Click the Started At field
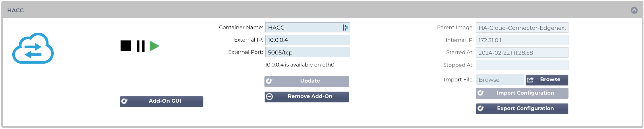The height and width of the screenshot is (129, 644). [522, 53]
